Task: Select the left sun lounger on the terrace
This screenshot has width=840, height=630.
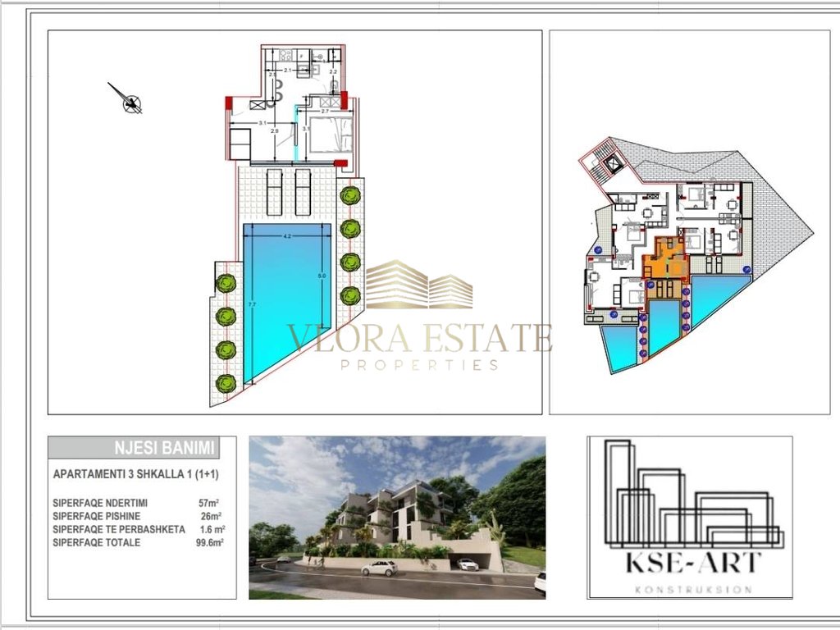Action: (x=275, y=190)
